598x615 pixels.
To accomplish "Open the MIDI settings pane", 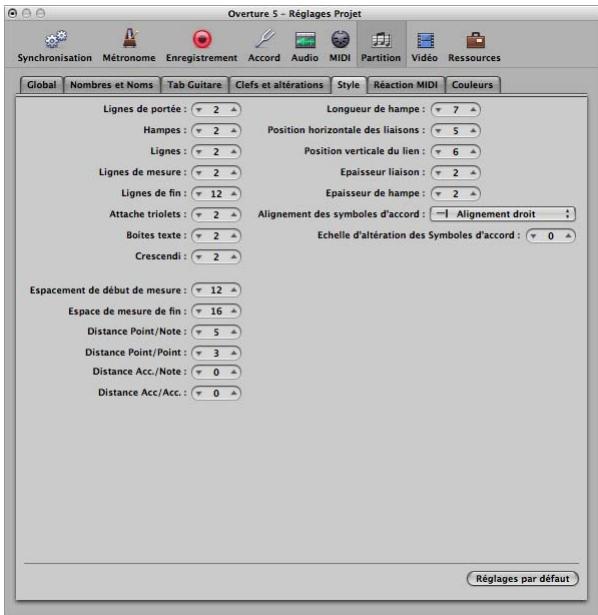I will click(340, 46).
